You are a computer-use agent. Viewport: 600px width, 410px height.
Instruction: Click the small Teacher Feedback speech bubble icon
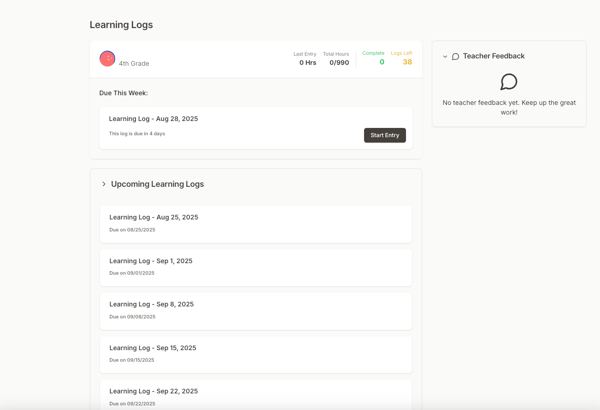point(455,57)
